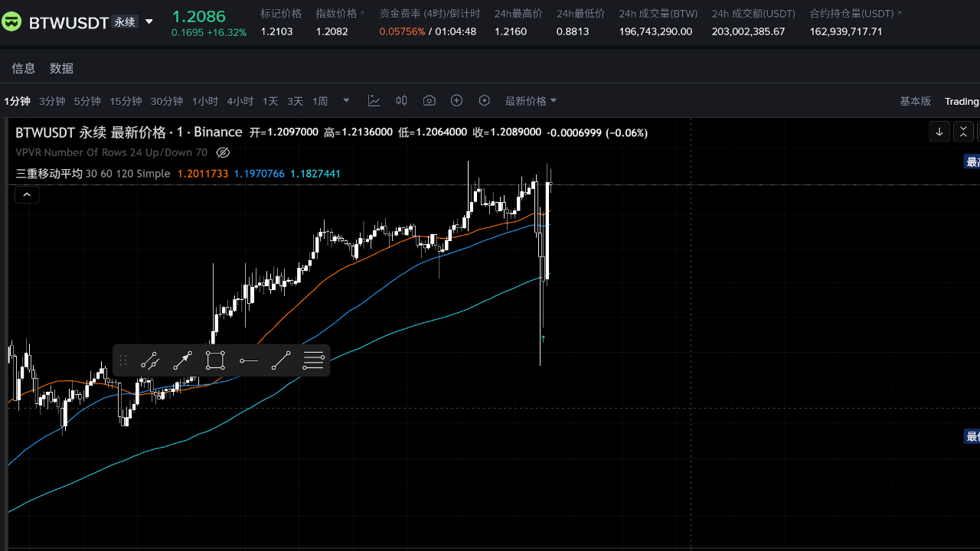Click the 指数价格 label
Image resolution: width=980 pixels, height=551 pixels.
coord(337,14)
